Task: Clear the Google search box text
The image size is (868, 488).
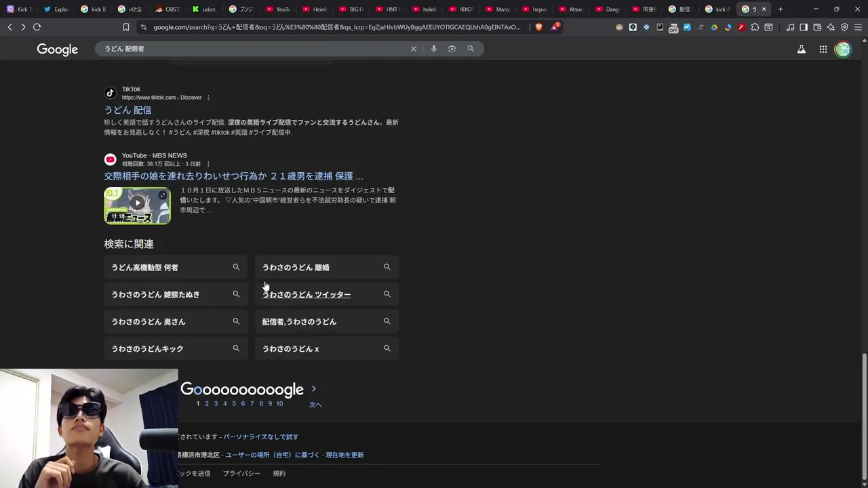Action: click(414, 49)
